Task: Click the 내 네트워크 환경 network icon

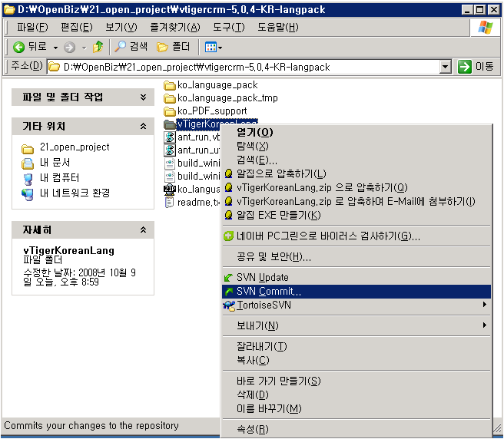Action: pyautogui.click(x=28, y=194)
